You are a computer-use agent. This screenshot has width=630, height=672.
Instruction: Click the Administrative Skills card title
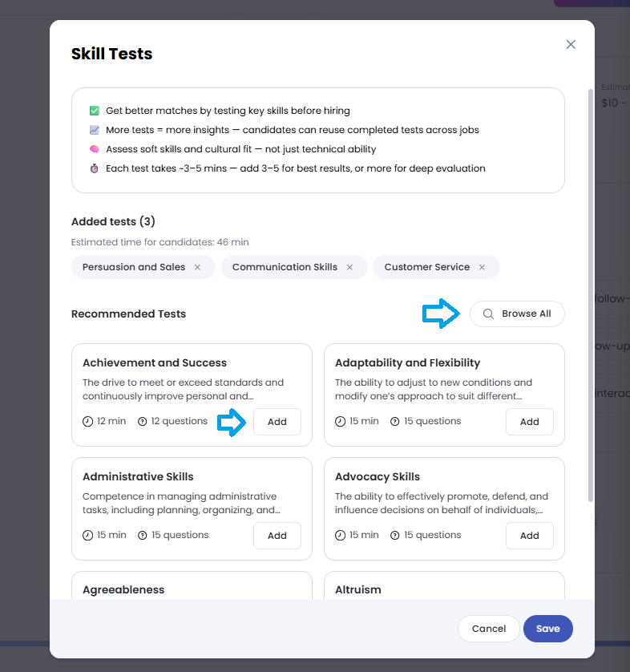click(138, 476)
